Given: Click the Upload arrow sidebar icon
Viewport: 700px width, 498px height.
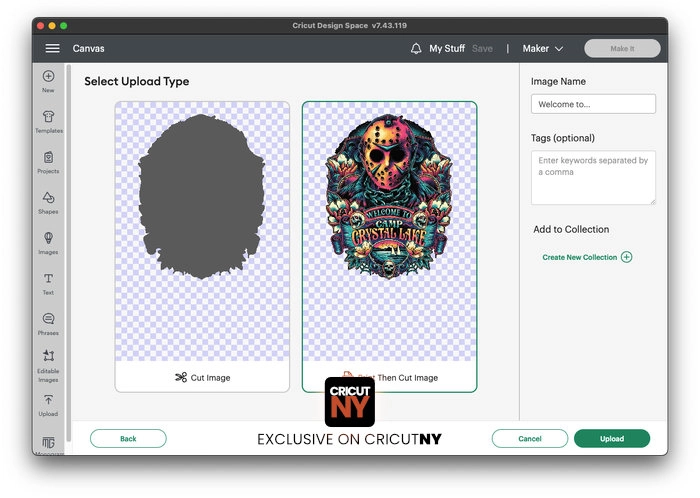Looking at the screenshot, I should (48, 399).
